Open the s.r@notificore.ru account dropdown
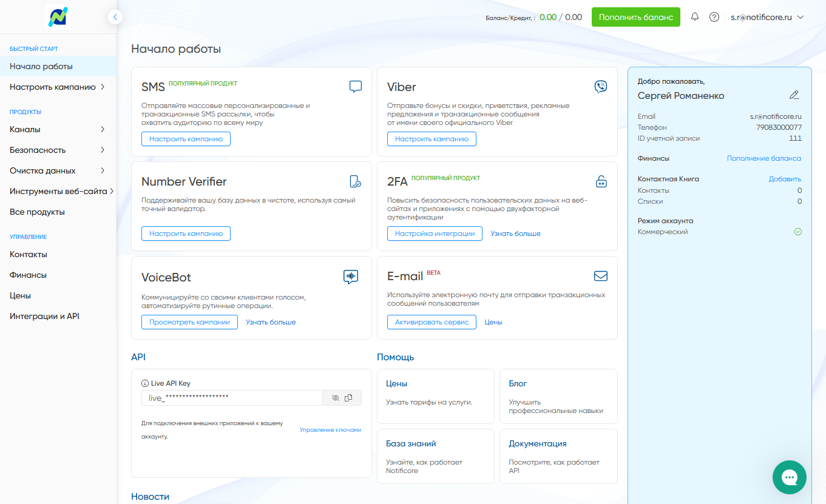 tap(767, 17)
